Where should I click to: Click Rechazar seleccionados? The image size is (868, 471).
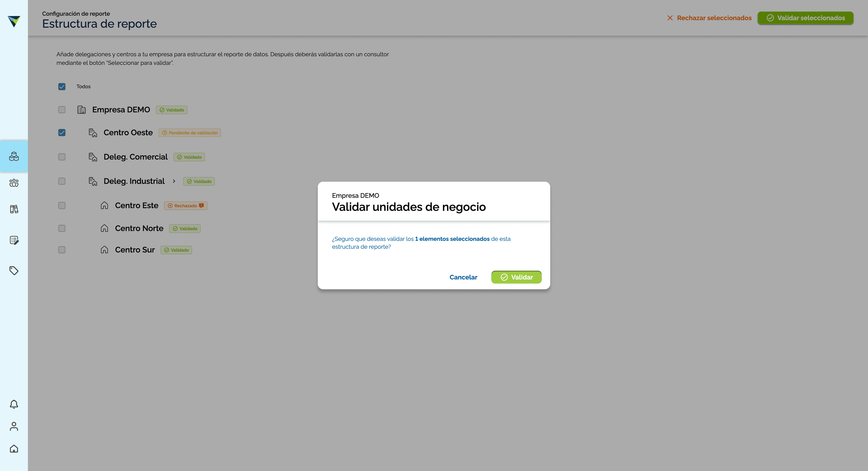(x=709, y=18)
